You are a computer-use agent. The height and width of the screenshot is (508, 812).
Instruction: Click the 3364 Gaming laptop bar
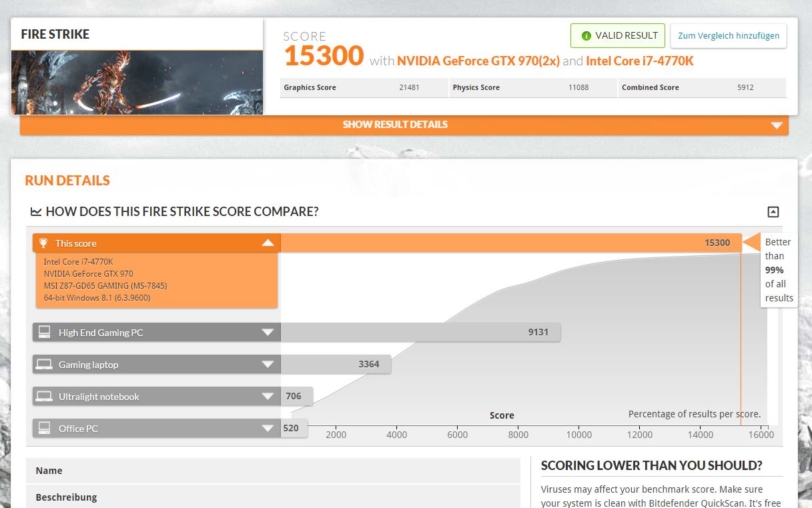336,364
